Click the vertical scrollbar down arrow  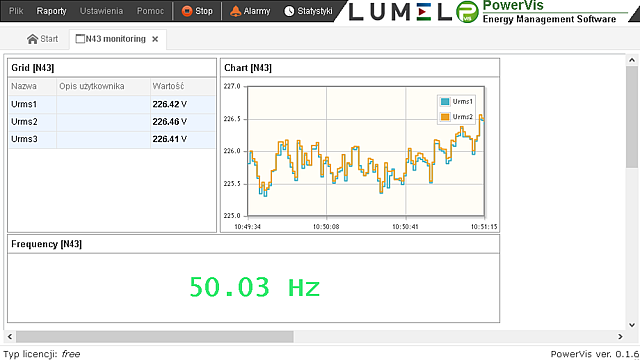pos(632,325)
